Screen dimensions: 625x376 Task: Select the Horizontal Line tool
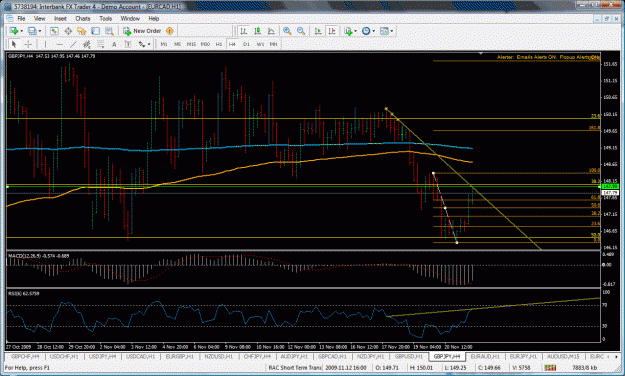[59, 44]
